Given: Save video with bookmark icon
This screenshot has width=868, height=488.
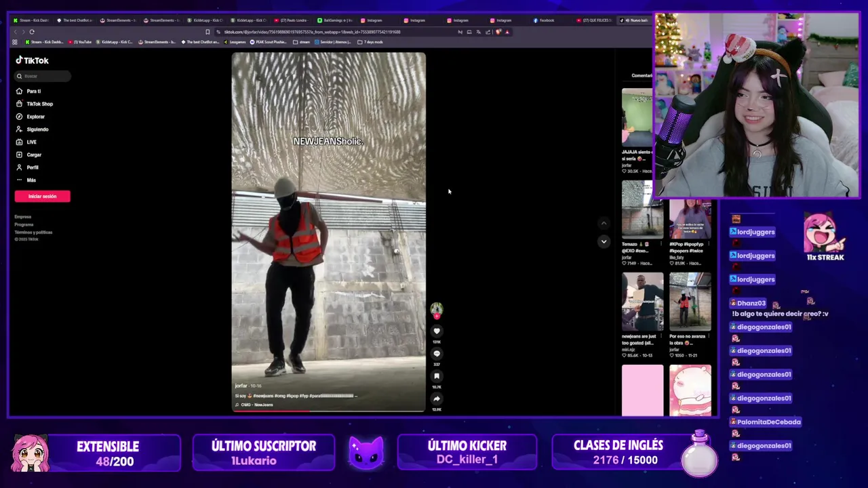Looking at the screenshot, I should [437, 375].
